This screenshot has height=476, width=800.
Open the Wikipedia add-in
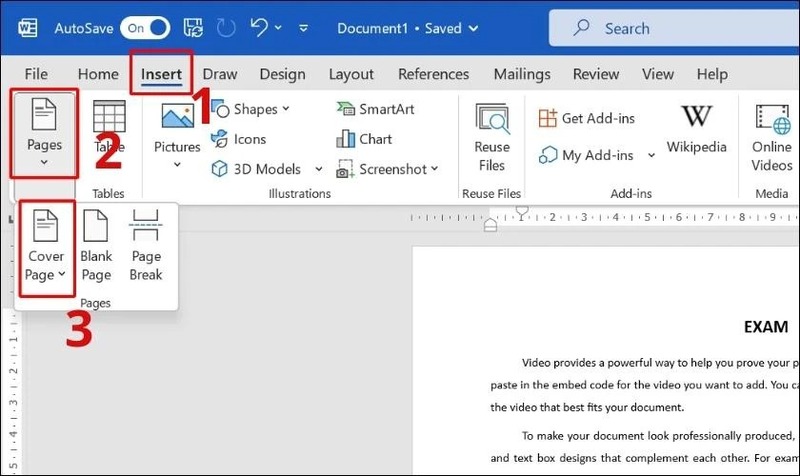click(696, 129)
